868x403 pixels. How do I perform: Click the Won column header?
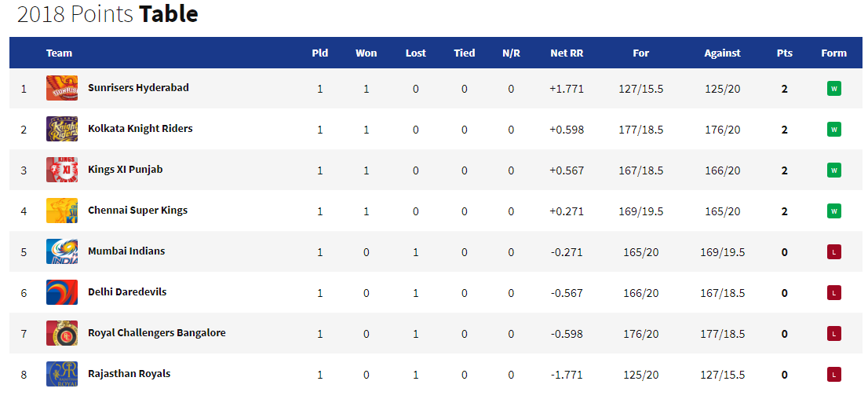(x=366, y=53)
